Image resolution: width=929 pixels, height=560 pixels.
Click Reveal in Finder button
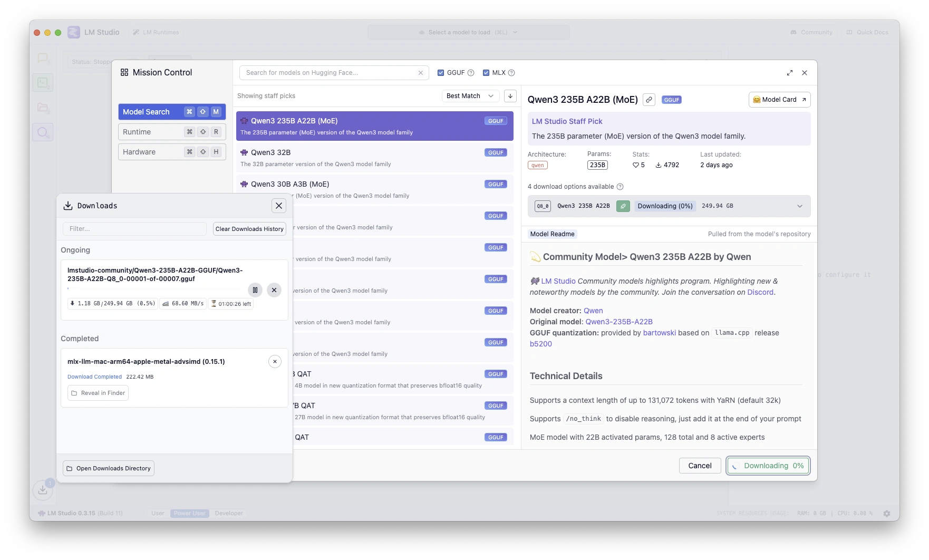(x=98, y=393)
